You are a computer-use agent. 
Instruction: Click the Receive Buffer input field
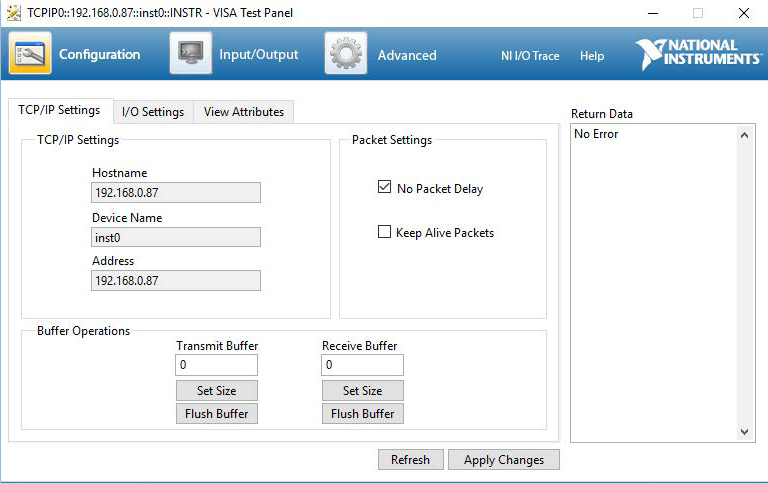362,365
